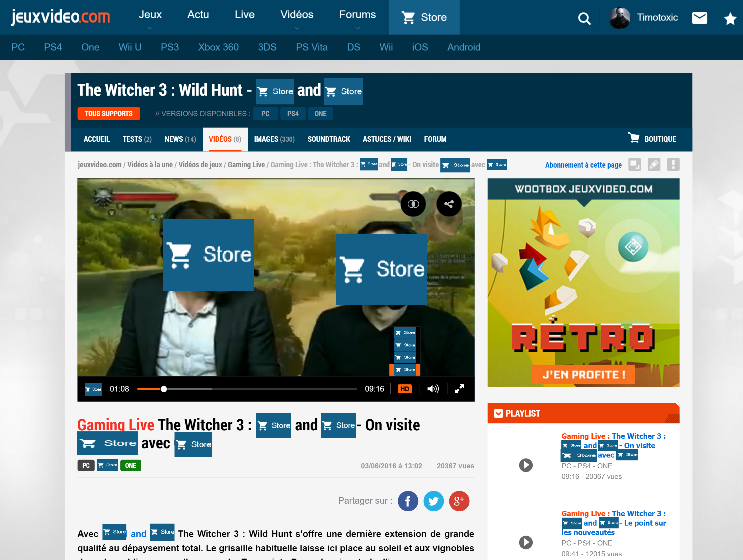Click the green ONE tag under the title
The image size is (743, 560).
(130, 465)
